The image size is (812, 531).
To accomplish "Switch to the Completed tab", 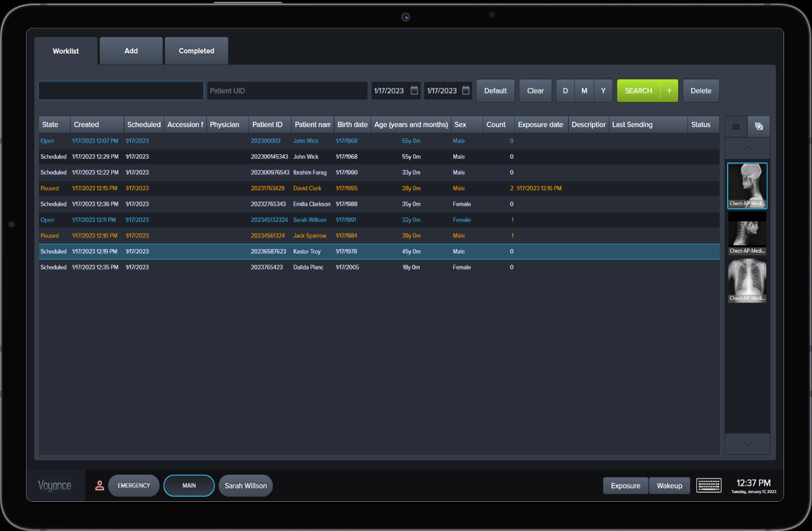I will click(x=196, y=51).
